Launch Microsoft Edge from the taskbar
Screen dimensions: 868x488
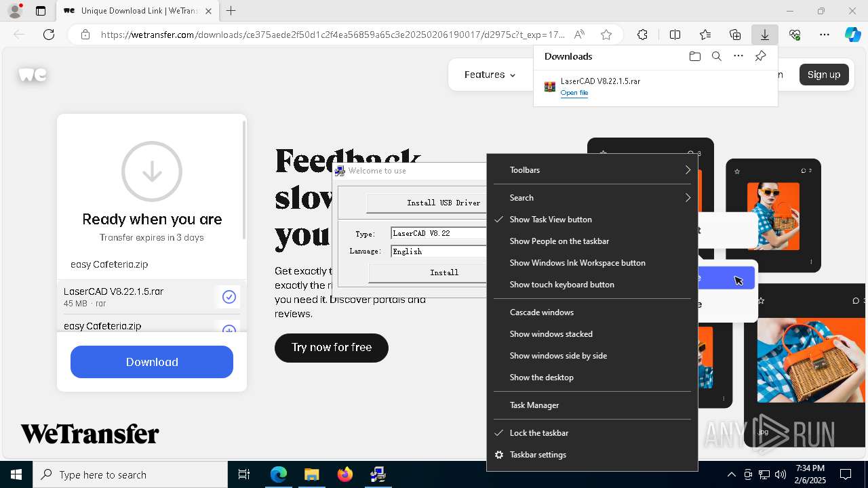(279, 474)
